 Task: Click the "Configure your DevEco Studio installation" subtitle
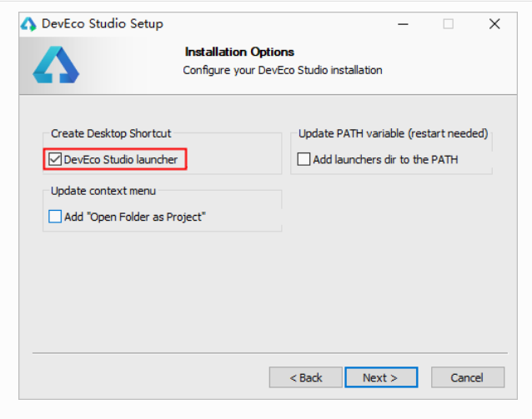(x=283, y=70)
